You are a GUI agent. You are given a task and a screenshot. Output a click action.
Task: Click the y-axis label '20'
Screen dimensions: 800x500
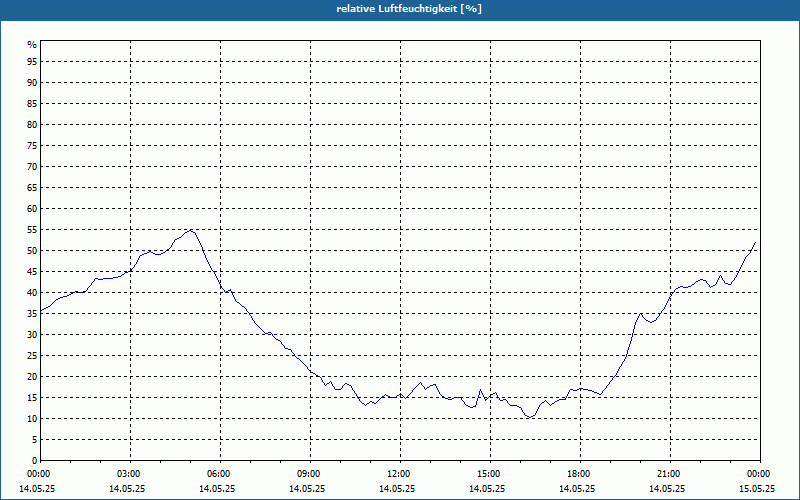pos(32,377)
